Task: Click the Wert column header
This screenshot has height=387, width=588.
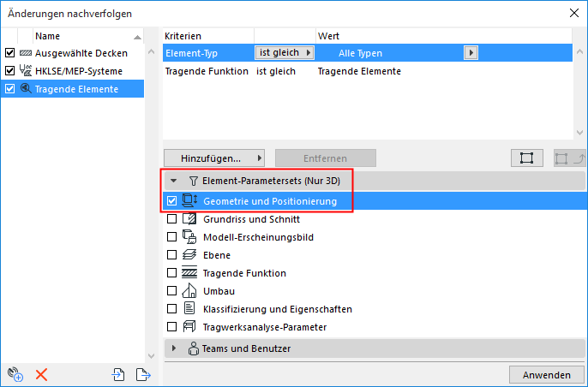Action: click(444, 36)
